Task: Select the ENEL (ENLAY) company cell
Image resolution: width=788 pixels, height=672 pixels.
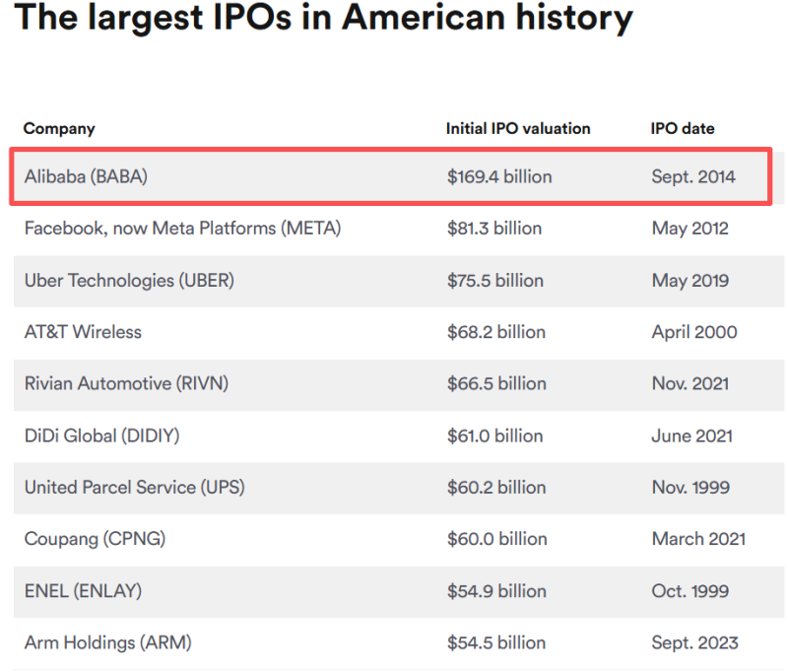Action: pyautogui.click(x=83, y=591)
